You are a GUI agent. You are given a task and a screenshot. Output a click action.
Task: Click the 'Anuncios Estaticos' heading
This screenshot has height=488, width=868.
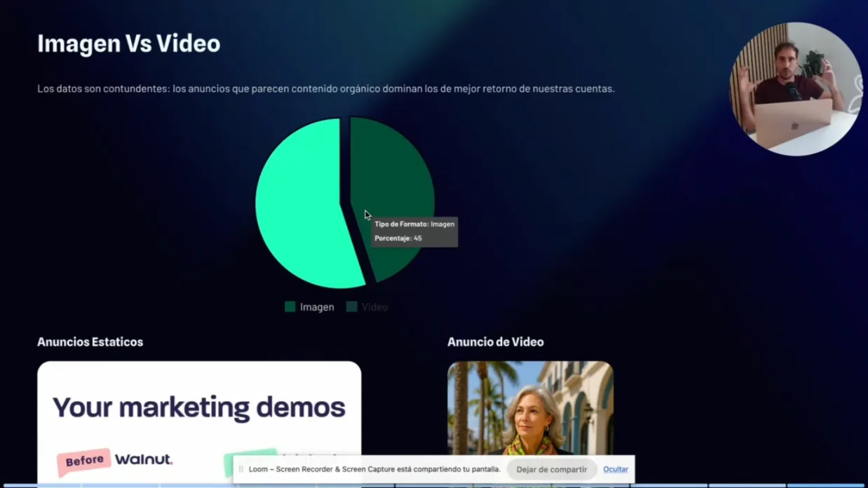pyautogui.click(x=90, y=342)
